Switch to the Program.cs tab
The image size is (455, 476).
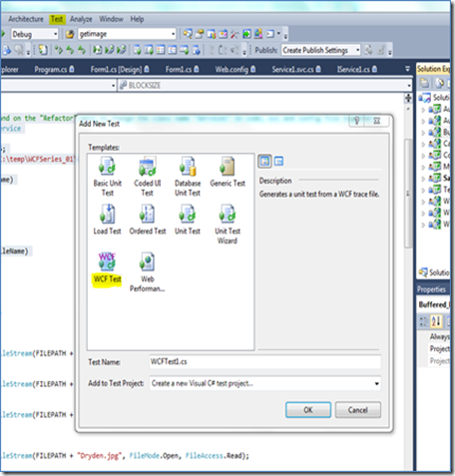coord(54,69)
